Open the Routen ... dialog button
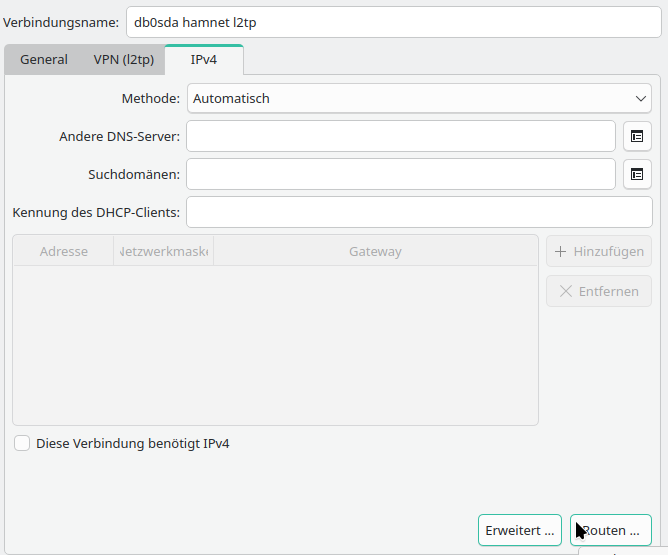Viewport: 668px width, 555px height. click(611, 530)
